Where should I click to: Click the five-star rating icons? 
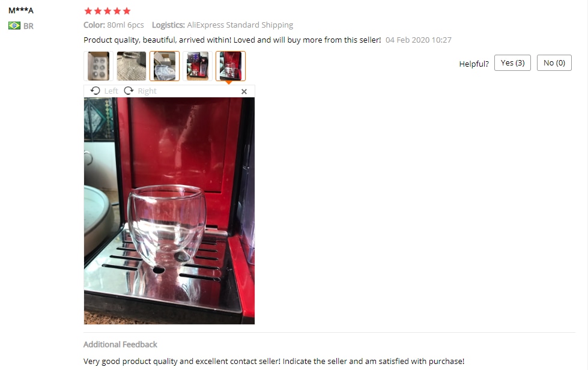tap(108, 11)
